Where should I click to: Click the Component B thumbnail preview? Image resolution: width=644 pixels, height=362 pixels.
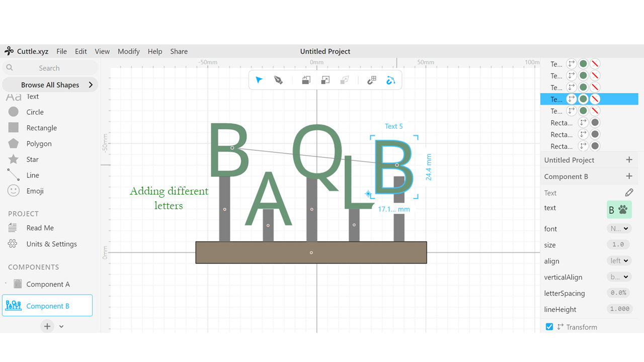coord(13,306)
